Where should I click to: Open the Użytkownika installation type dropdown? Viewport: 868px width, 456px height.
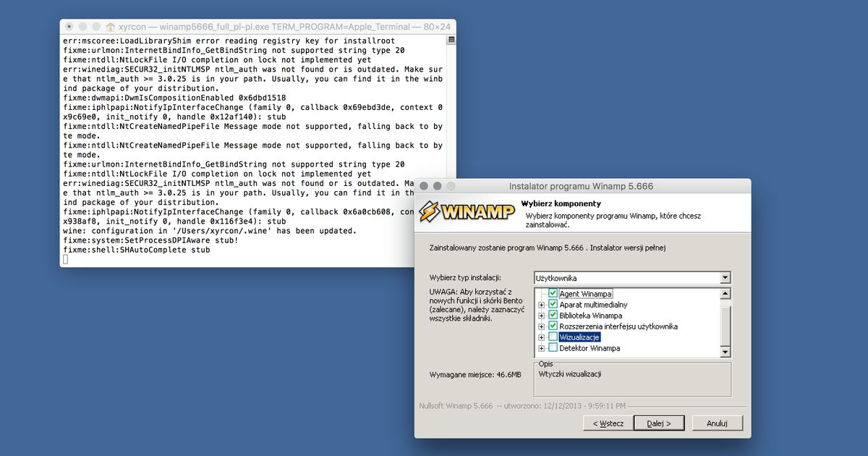coord(725,277)
